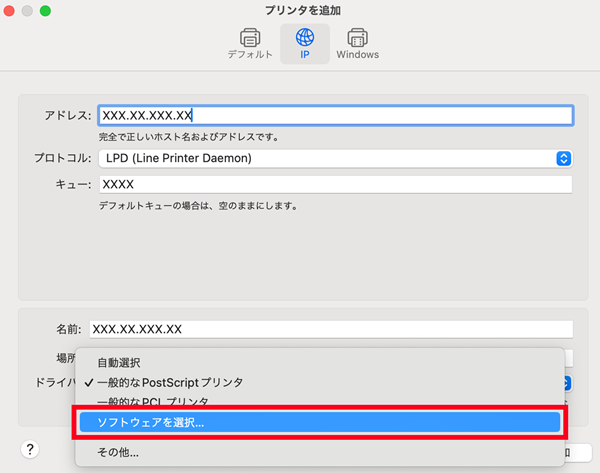The image size is (600, 473).
Task: Focus the キュー text field
Action: [335, 185]
